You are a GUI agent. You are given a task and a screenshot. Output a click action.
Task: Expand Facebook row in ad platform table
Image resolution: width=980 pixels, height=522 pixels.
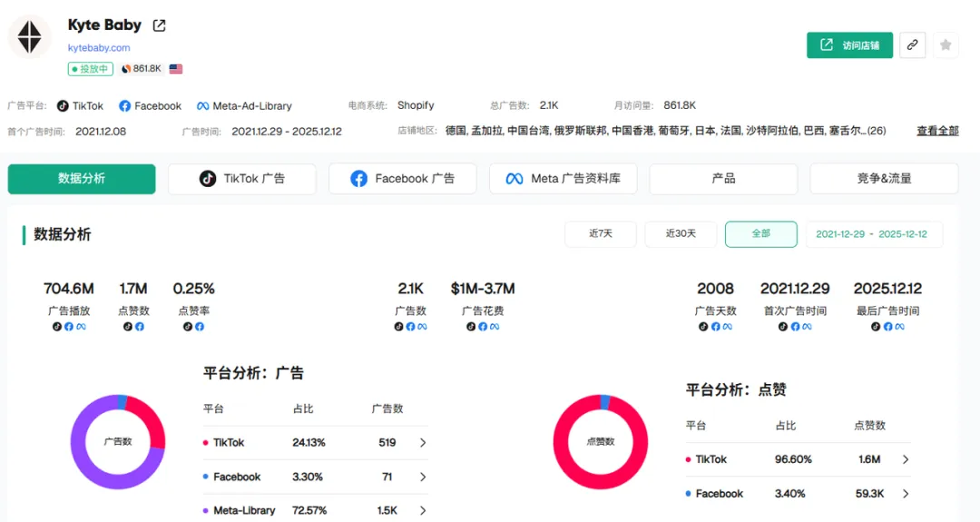(x=423, y=477)
